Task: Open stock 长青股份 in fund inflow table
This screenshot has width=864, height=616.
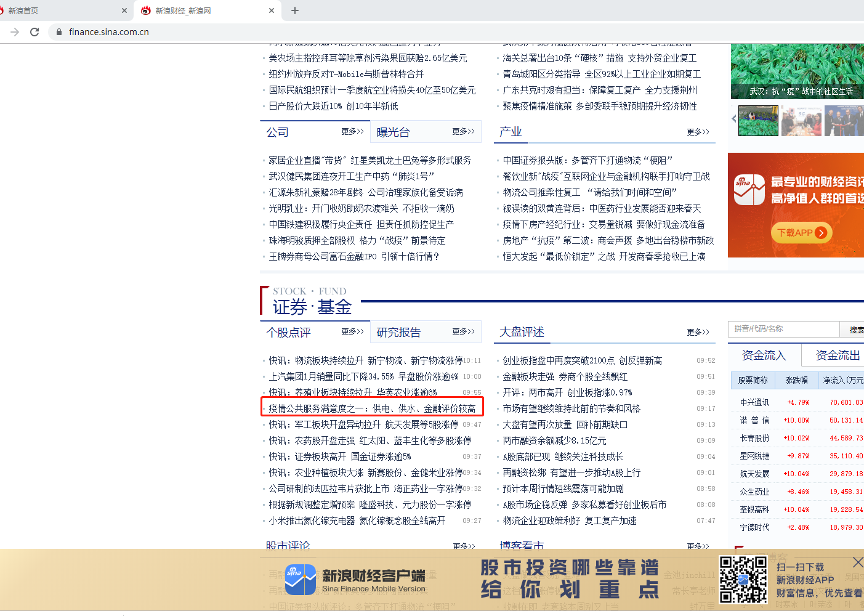Action: pos(754,438)
